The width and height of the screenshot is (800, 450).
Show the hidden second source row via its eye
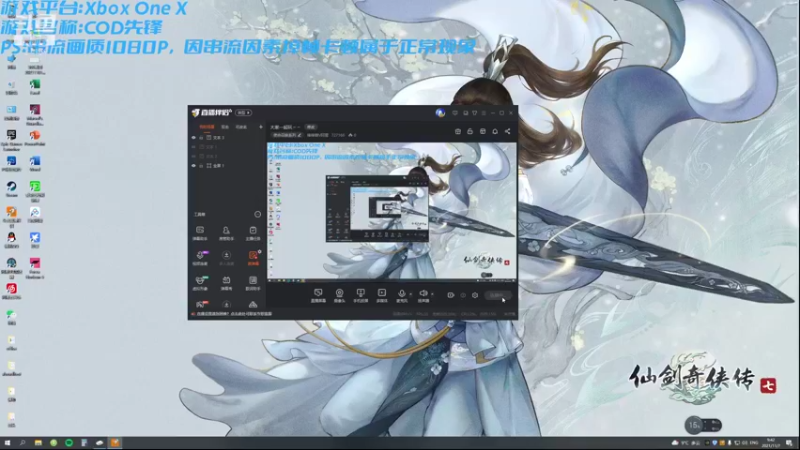pos(193,147)
